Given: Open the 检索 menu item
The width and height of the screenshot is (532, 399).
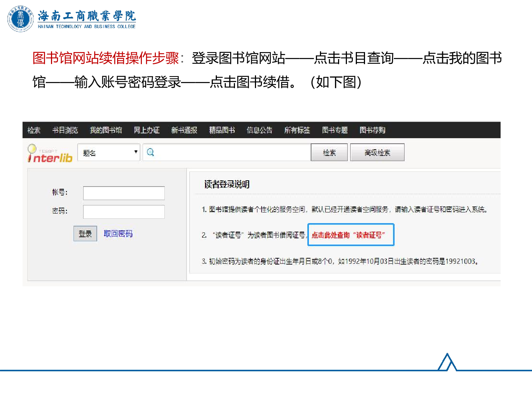Looking at the screenshot, I should pyautogui.click(x=34, y=130).
